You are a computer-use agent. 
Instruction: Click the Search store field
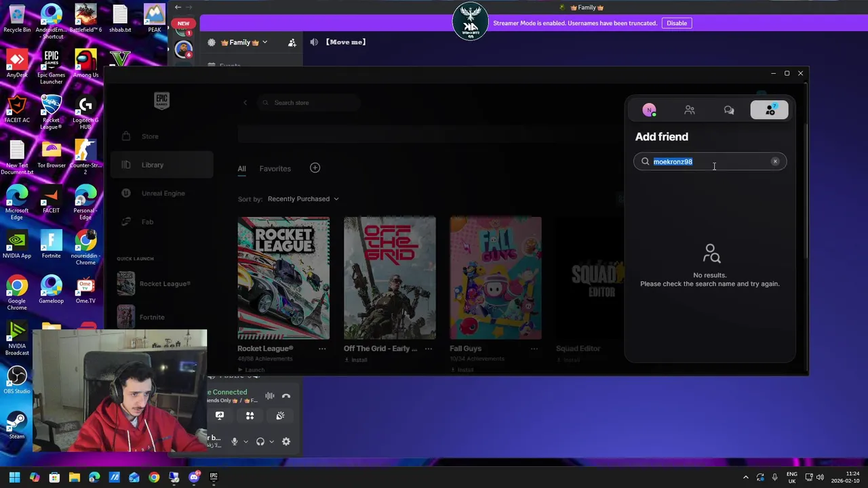pos(309,102)
